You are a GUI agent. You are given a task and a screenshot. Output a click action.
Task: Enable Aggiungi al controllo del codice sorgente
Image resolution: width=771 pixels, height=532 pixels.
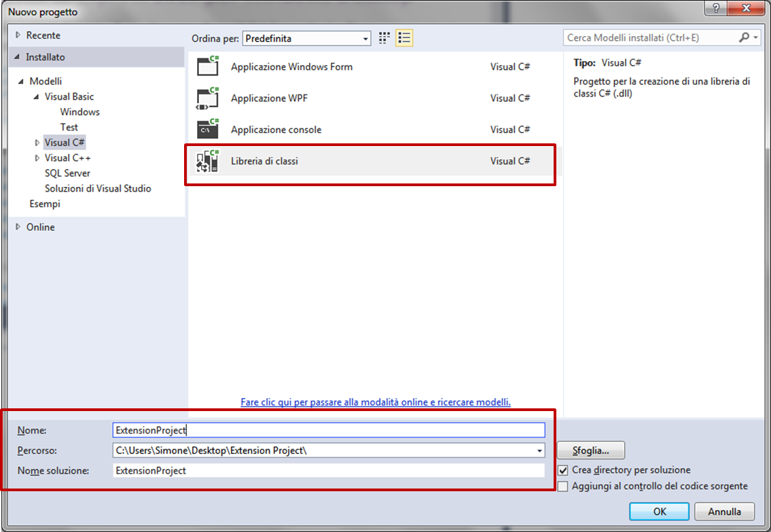point(563,486)
